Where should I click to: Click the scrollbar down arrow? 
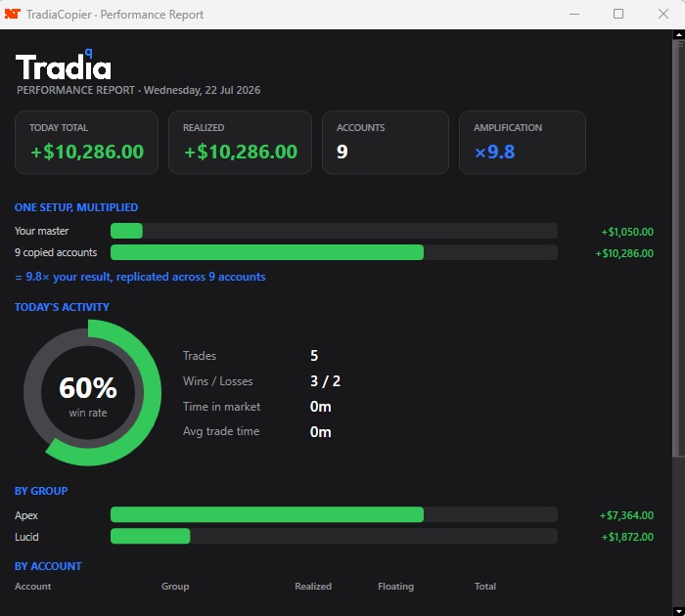click(x=679, y=611)
